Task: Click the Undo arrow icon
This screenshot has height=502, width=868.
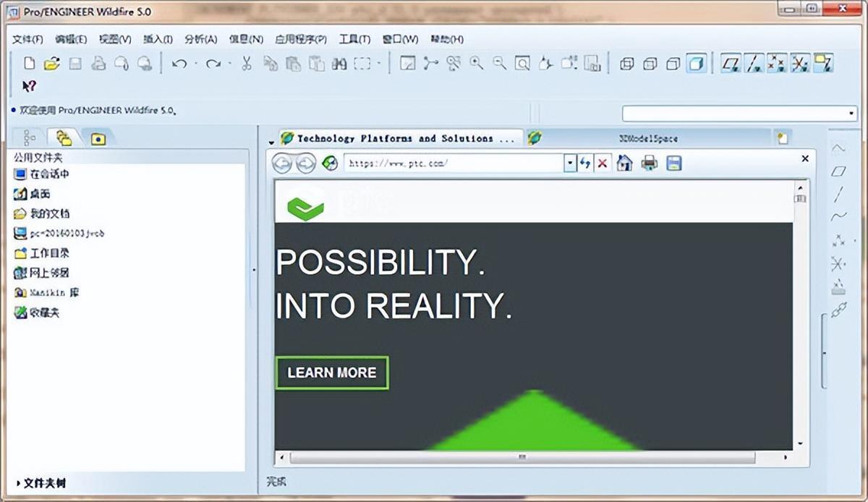Action: pyautogui.click(x=179, y=64)
